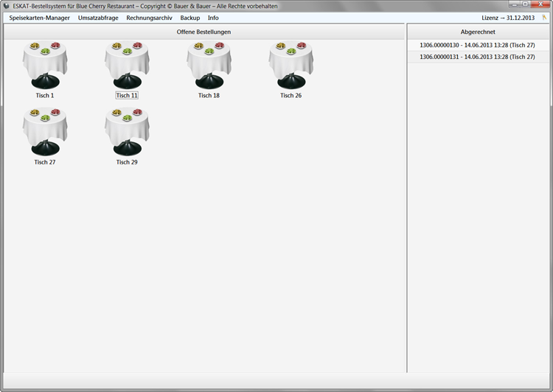
Task: Close the ESKAT-Bestellsystem window
Action: click(540, 4)
